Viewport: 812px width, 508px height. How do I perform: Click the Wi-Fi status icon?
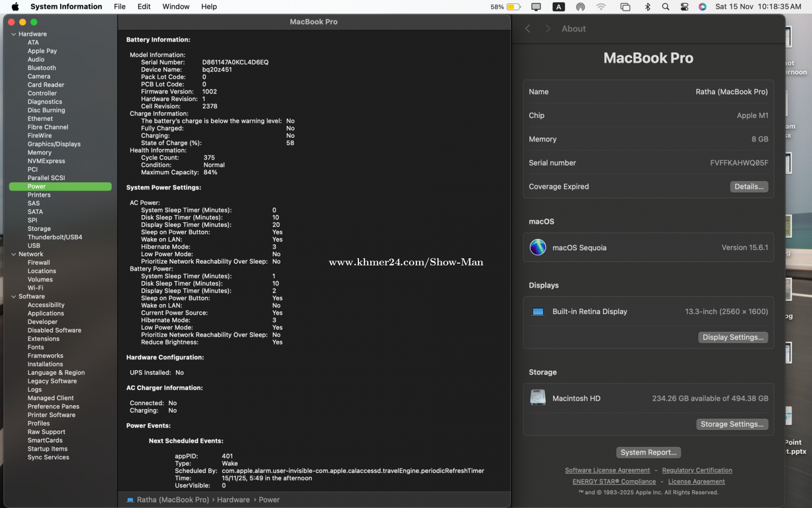click(601, 7)
